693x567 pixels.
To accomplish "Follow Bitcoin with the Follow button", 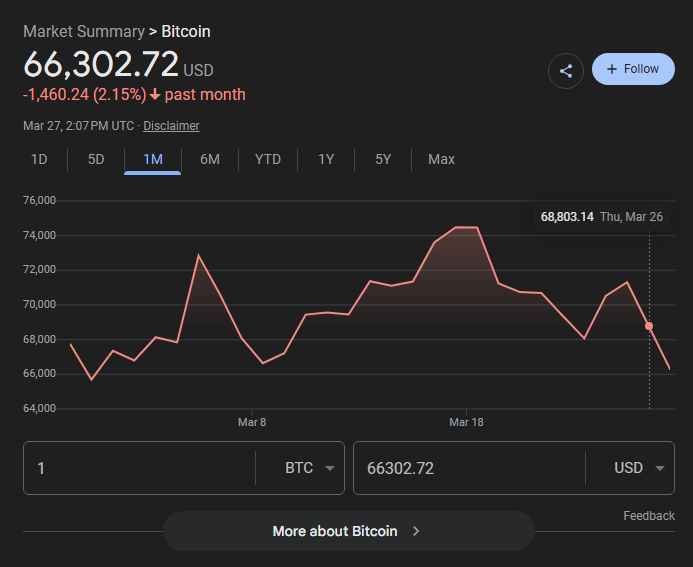I will point(633,69).
